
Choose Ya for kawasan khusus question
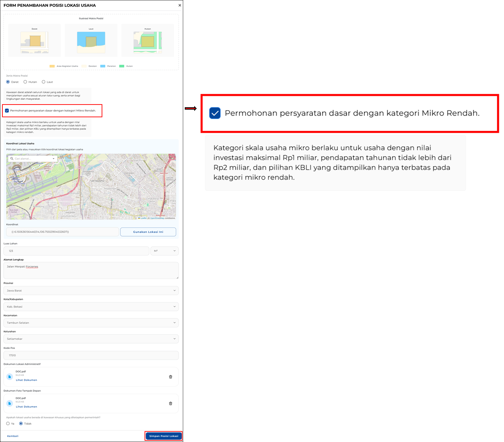pos(8,424)
